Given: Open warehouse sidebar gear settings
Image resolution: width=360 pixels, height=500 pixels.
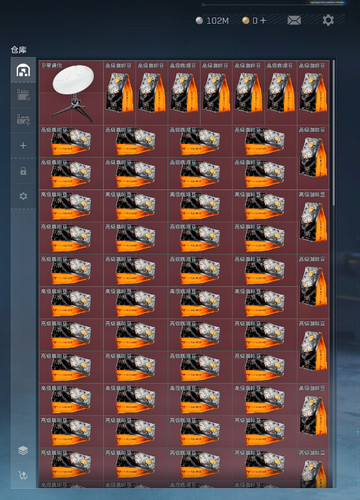Looking at the screenshot, I should (x=23, y=196).
